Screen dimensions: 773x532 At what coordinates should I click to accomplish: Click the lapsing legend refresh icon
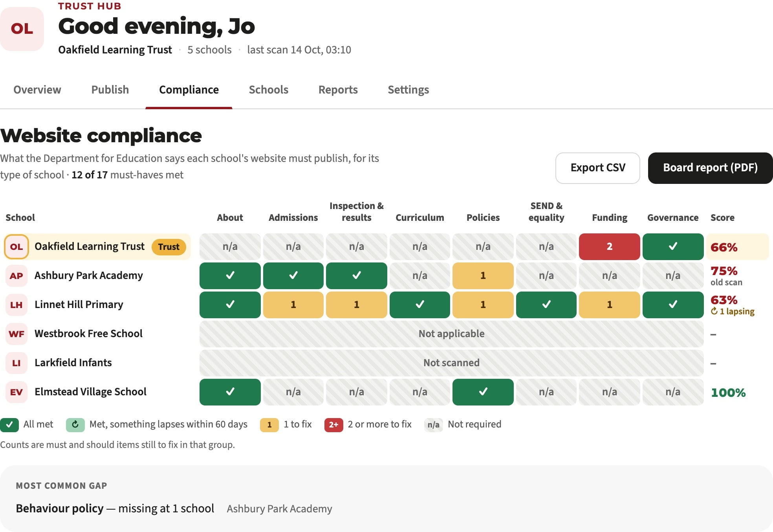coord(75,425)
